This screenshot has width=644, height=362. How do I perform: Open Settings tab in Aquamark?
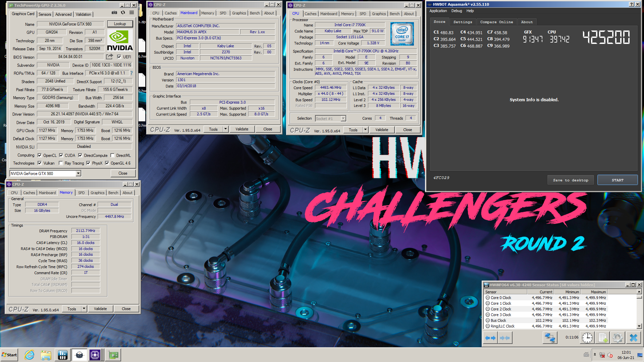(463, 22)
